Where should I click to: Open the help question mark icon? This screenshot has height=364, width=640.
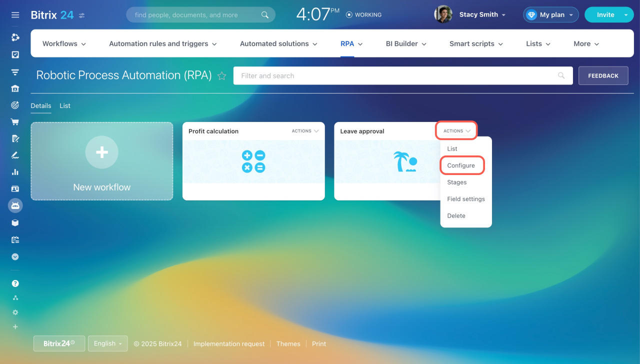click(15, 283)
